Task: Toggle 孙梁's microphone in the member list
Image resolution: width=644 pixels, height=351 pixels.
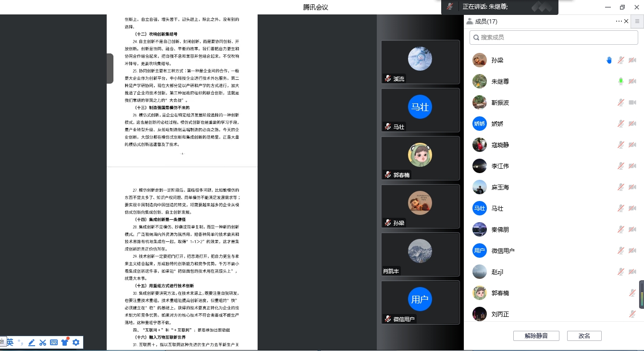Action: [x=621, y=60]
